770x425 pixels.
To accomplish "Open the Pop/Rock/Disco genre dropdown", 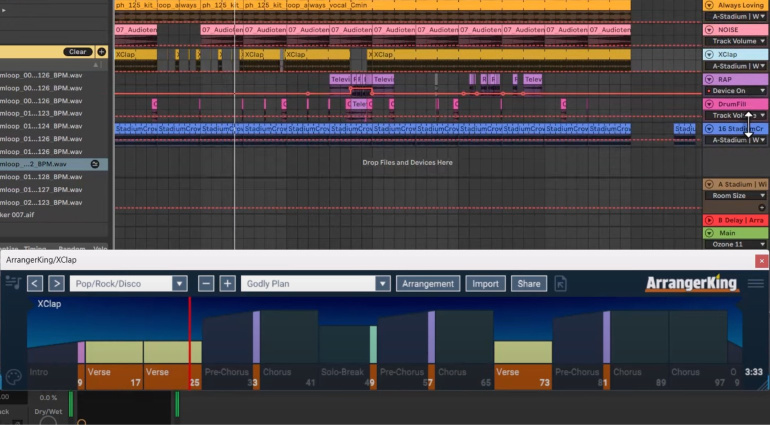I will tap(128, 283).
